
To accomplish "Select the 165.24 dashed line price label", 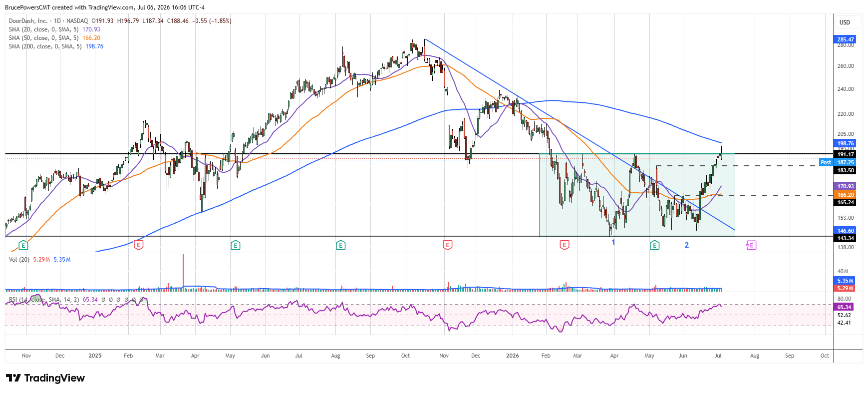I will click(845, 202).
